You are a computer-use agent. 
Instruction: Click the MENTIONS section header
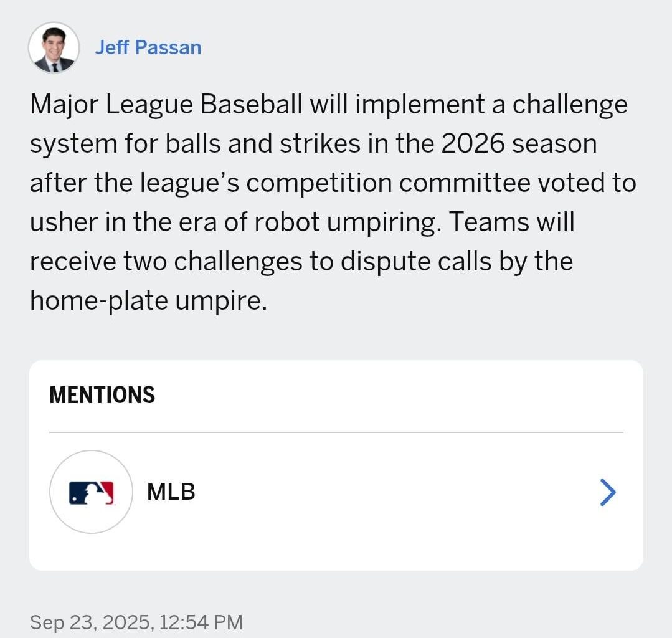(102, 394)
